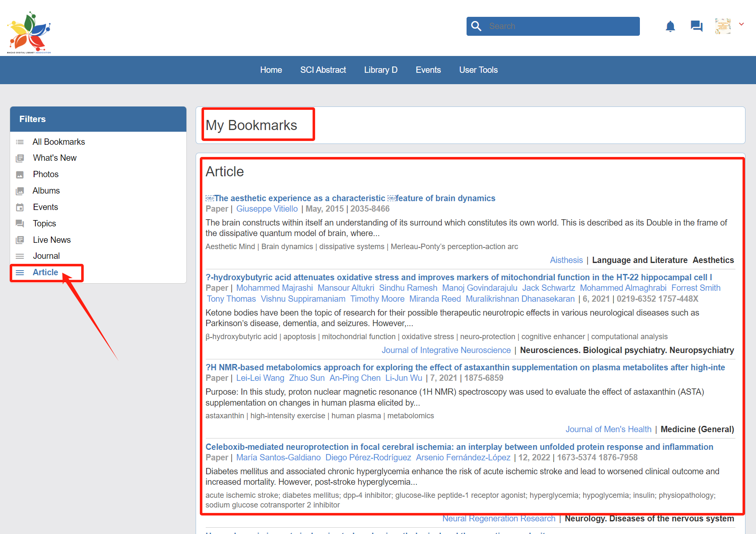Click the user profile avatar
Image resolution: width=756 pixels, height=534 pixels.
(x=722, y=26)
